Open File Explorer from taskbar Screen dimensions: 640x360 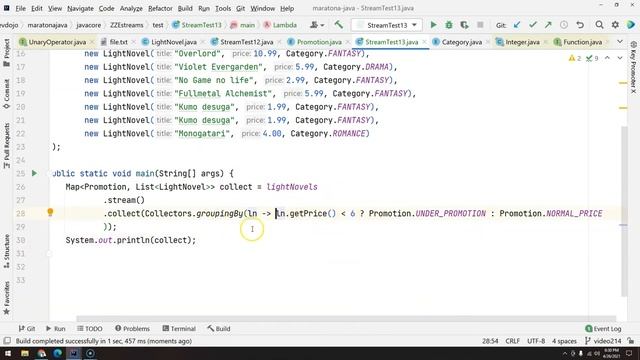[x=24, y=353]
